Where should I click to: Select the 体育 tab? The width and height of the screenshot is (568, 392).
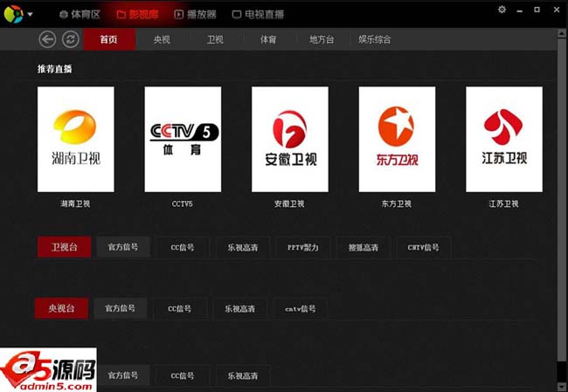point(268,39)
